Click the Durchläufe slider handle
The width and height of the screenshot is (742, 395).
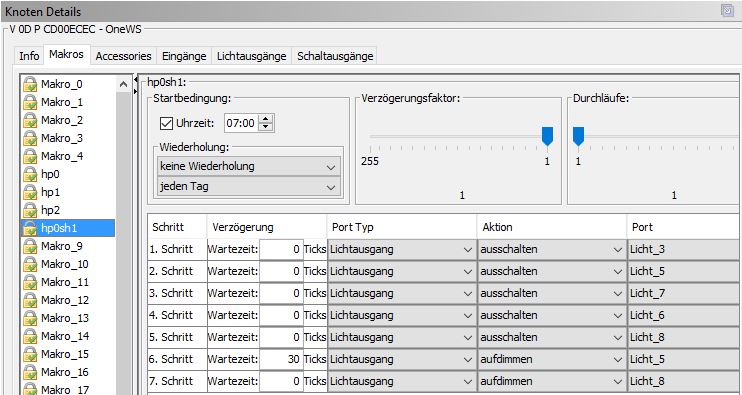(x=578, y=136)
